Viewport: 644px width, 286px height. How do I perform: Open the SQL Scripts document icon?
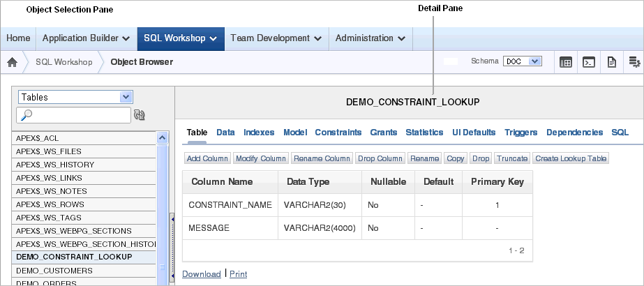(x=612, y=62)
